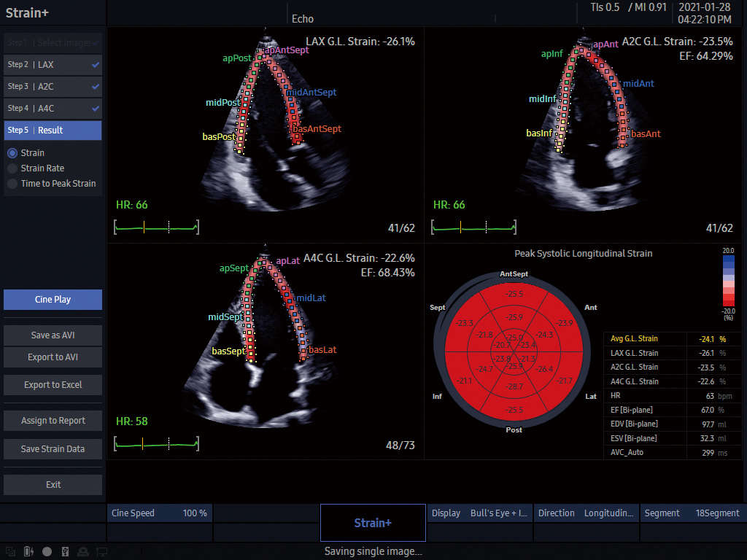Click the Strain+ center soft key
Viewport: 747px width, 560px height.
pyautogui.click(x=373, y=523)
